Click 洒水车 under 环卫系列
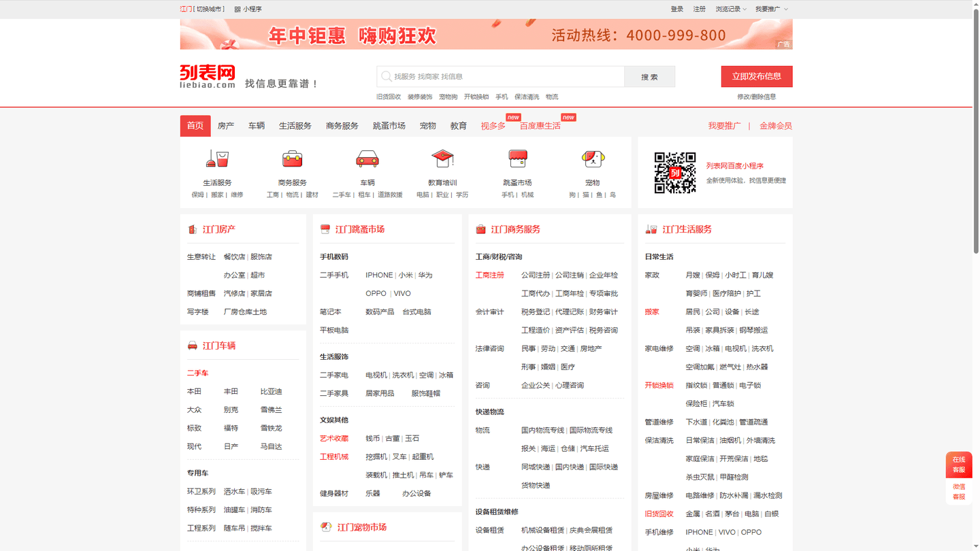 [x=234, y=492]
